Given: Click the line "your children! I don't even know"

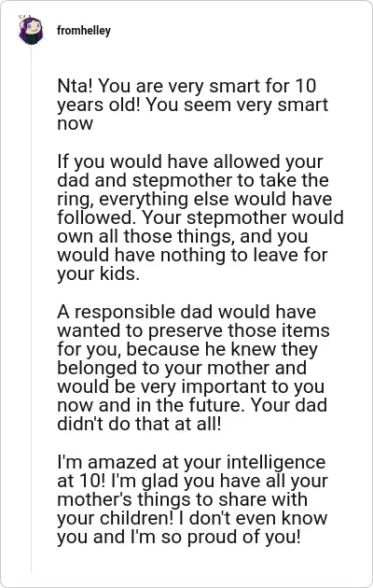Looking at the screenshot, I should pyautogui.click(x=192, y=518).
